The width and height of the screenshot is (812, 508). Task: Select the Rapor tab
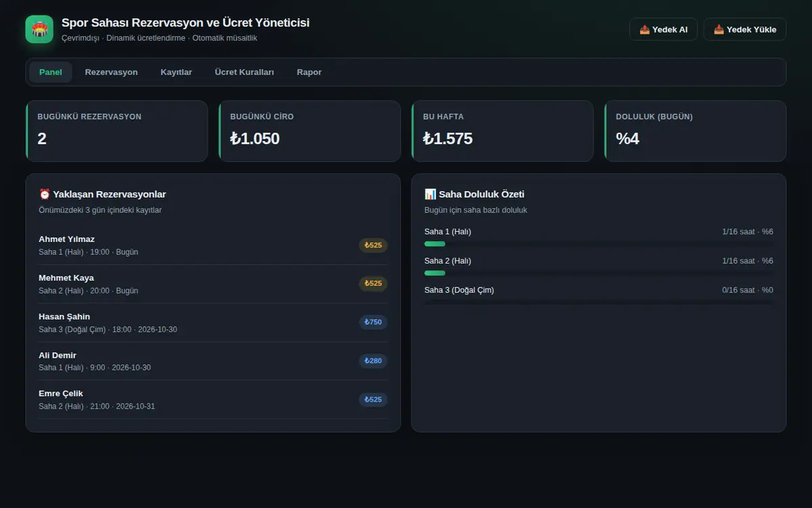pos(309,72)
